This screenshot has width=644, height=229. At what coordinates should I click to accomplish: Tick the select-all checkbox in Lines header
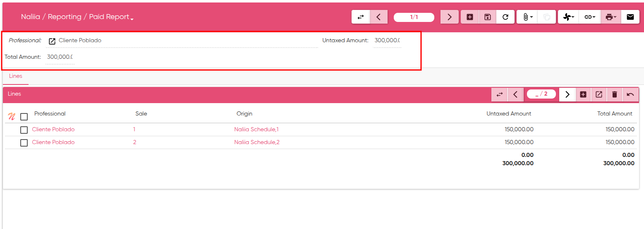pyautogui.click(x=24, y=117)
